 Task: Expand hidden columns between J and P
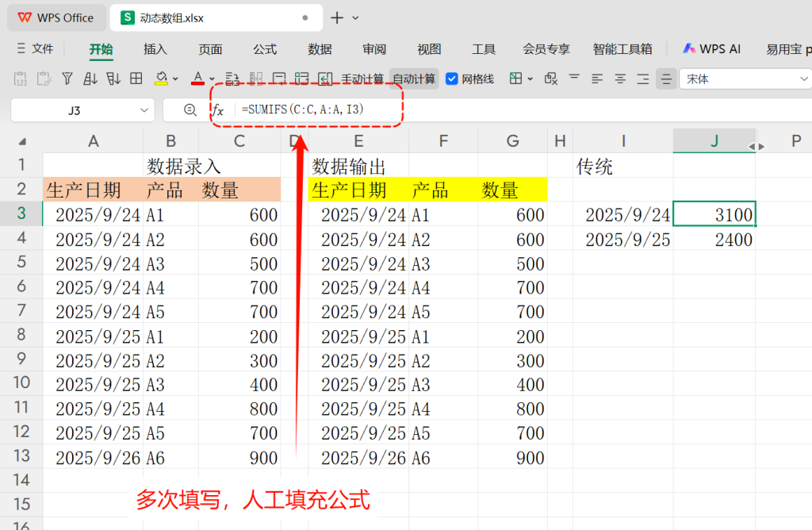coord(756,147)
